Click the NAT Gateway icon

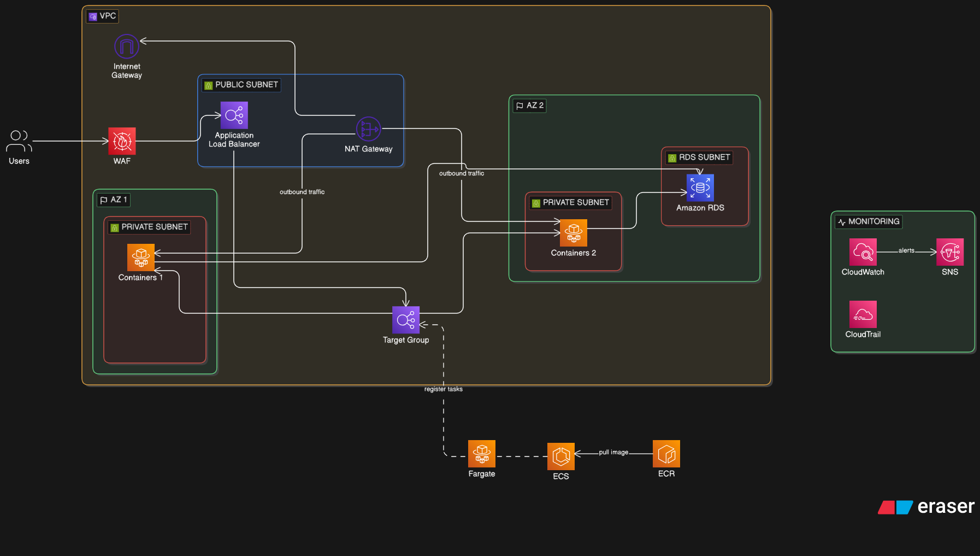369,129
